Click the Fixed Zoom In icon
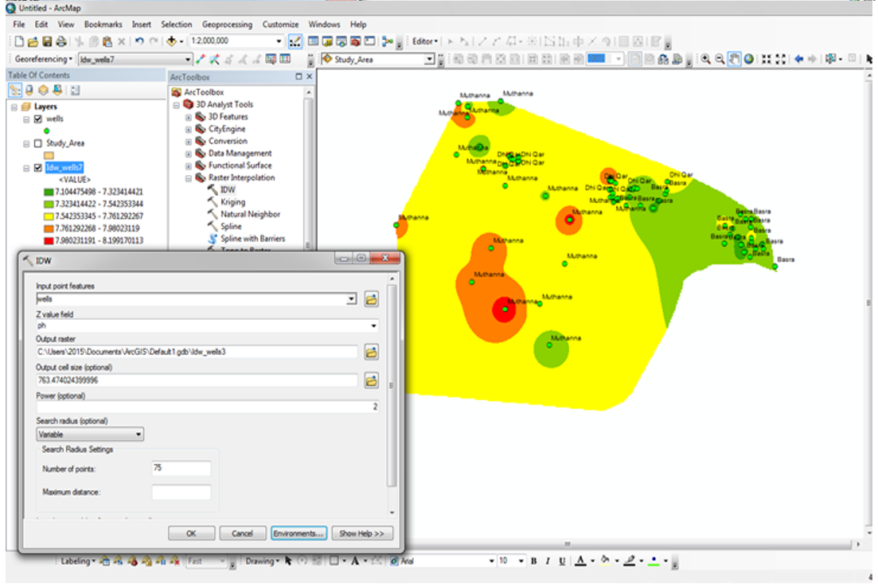This screenshot has width=878, height=588. pos(767,59)
